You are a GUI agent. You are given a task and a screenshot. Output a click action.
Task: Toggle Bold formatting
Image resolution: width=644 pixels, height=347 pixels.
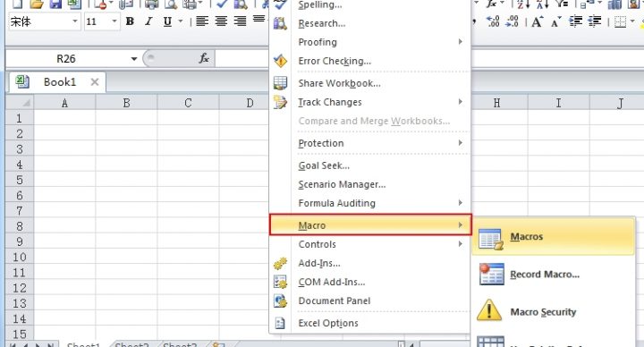pyautogui.click(x=130, y=21)
